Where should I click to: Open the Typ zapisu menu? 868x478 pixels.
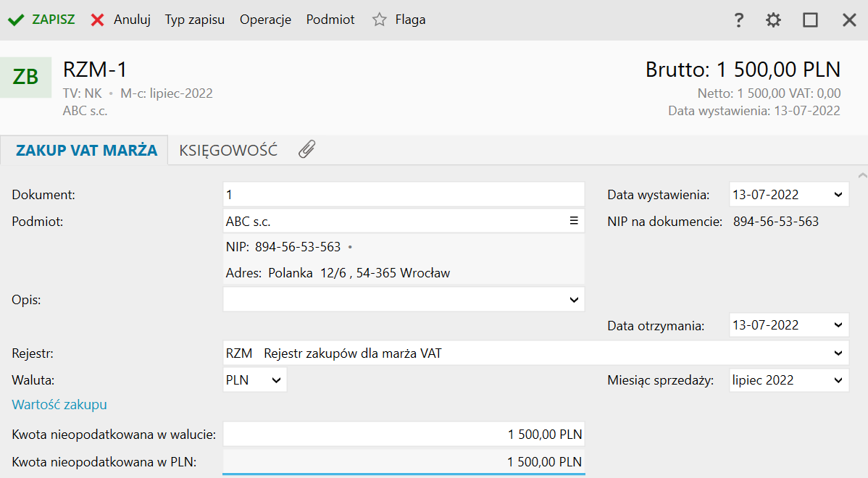coord(195,20)
